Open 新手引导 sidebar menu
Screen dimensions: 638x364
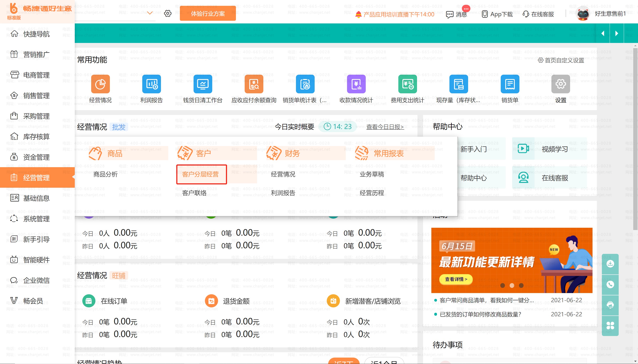(x=37, y=239)
